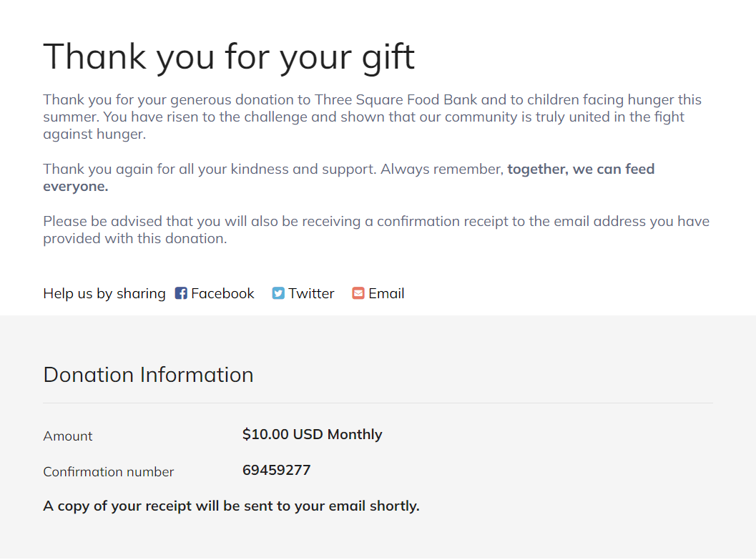
Task: Click the "Help us by sharing" text
Action: 104,293
